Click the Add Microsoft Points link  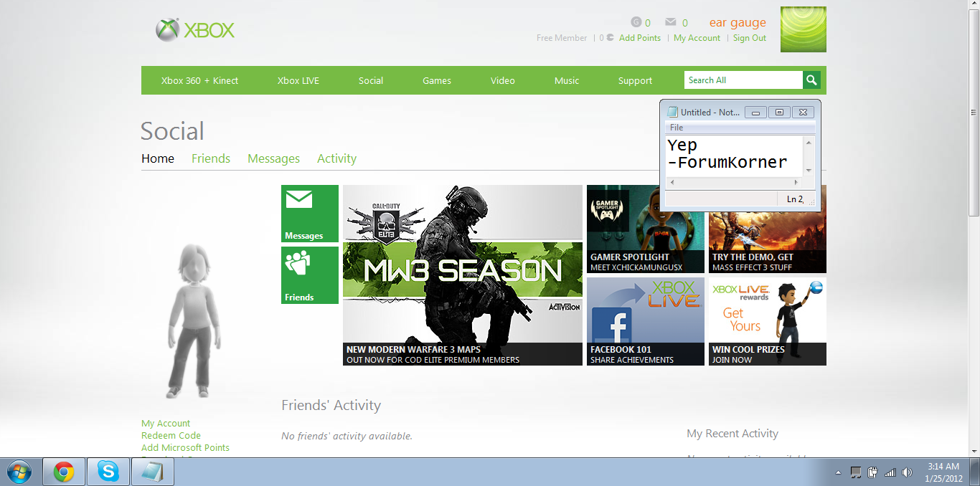(185, 448)
